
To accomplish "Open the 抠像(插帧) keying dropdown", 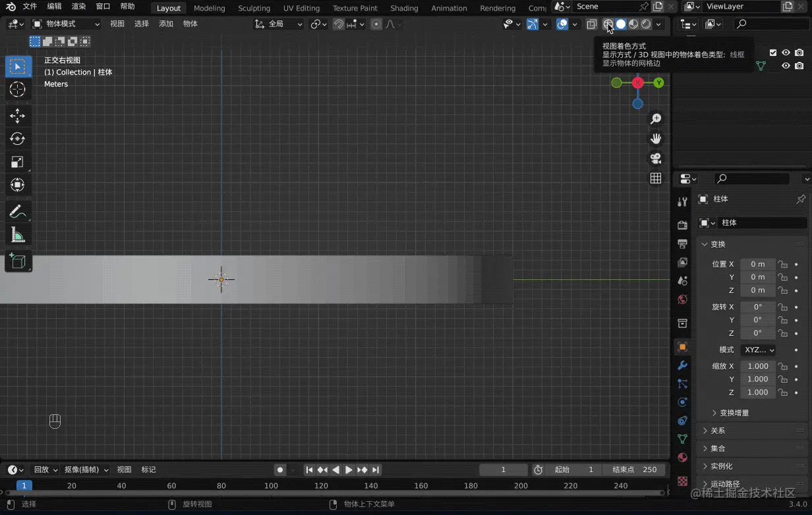I will tap(86, 470).
